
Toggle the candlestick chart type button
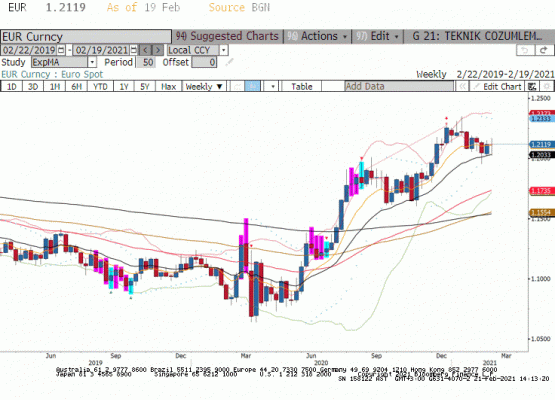coord(253,86)
